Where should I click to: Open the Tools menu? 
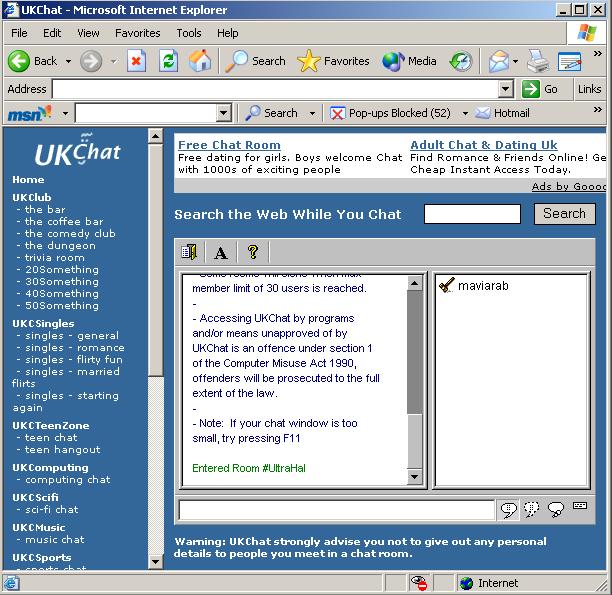(189, 33)
